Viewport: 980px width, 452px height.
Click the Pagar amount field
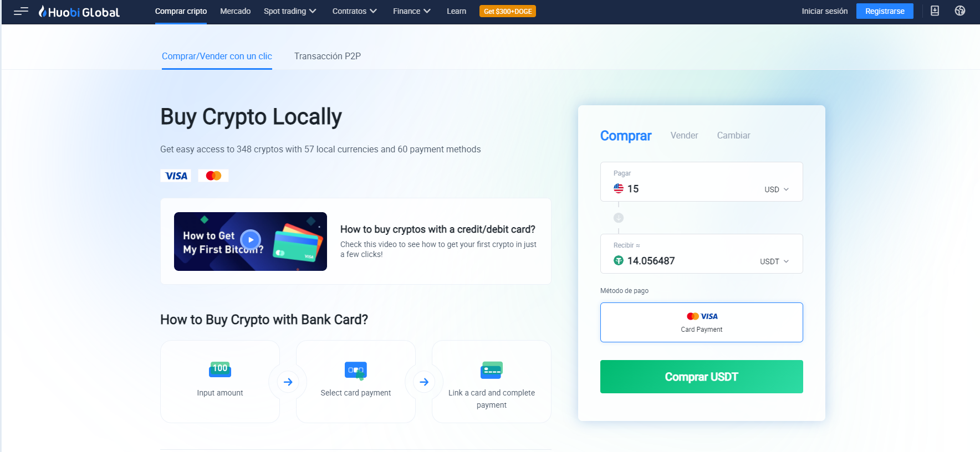coord(701,182)
